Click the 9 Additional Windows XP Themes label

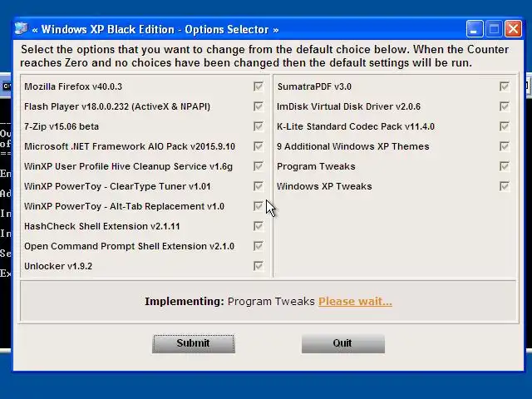tap(352, 146)
